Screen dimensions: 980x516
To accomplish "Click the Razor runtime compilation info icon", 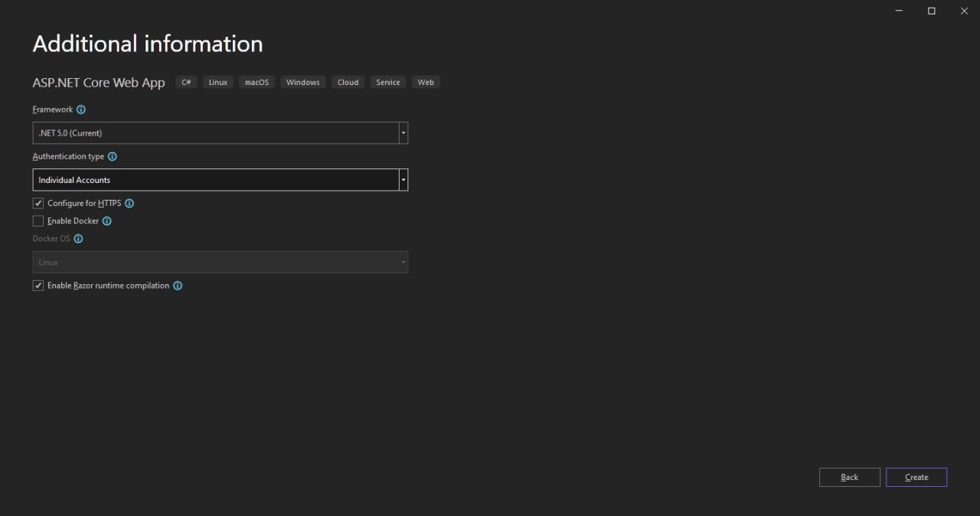I will coord(178,286).
